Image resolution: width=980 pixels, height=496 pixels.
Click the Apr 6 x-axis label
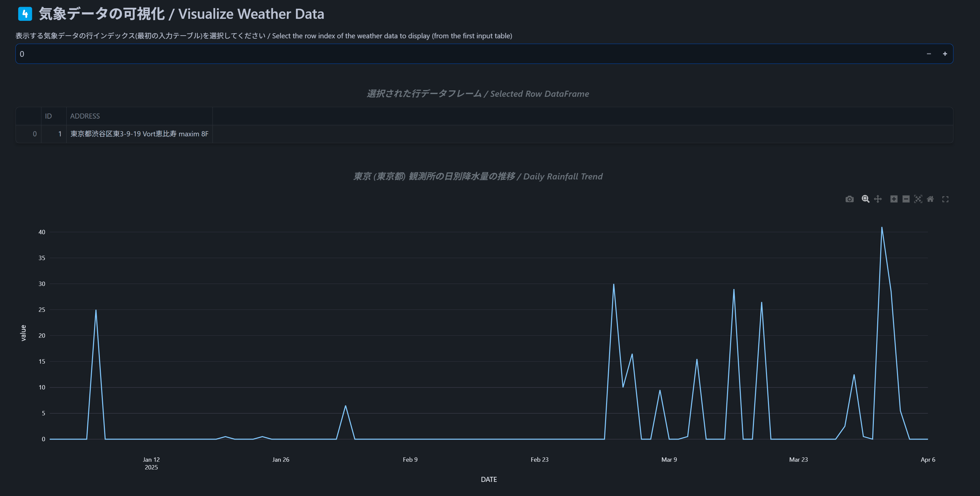tap(928, 459)
